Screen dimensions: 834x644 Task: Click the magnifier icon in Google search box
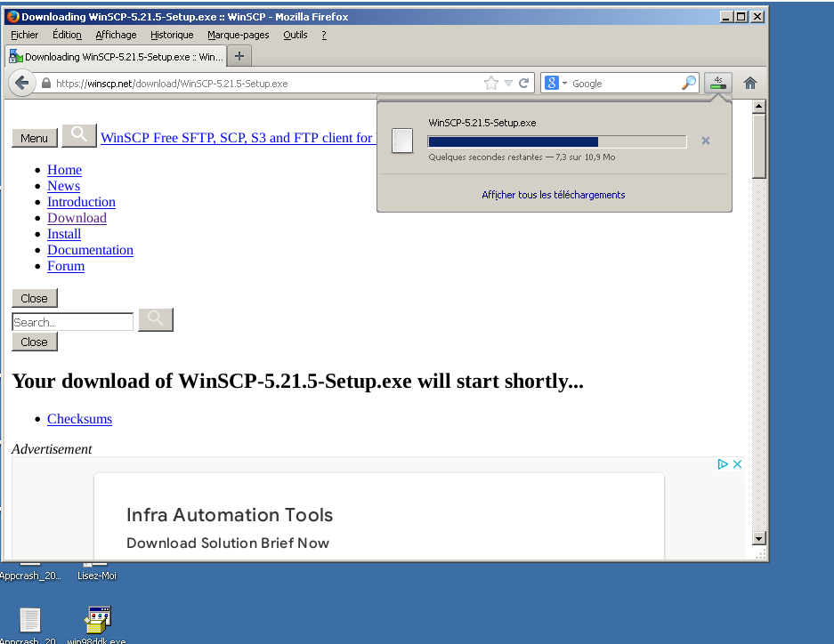tap(689, 83)
